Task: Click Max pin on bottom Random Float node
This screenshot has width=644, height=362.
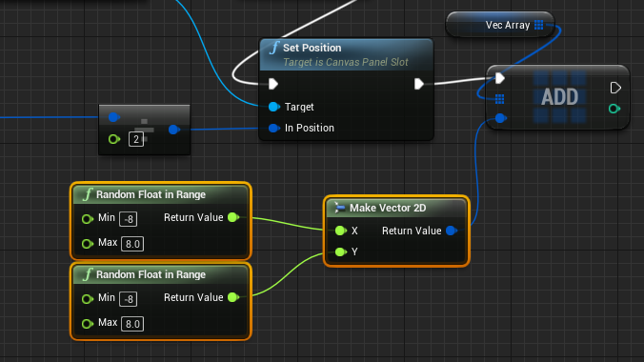Action: point(87,324)
